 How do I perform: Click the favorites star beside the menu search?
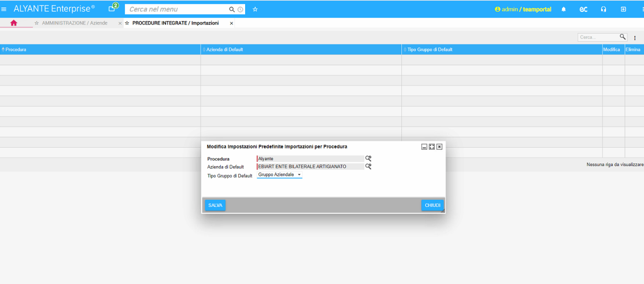[255, 9]
